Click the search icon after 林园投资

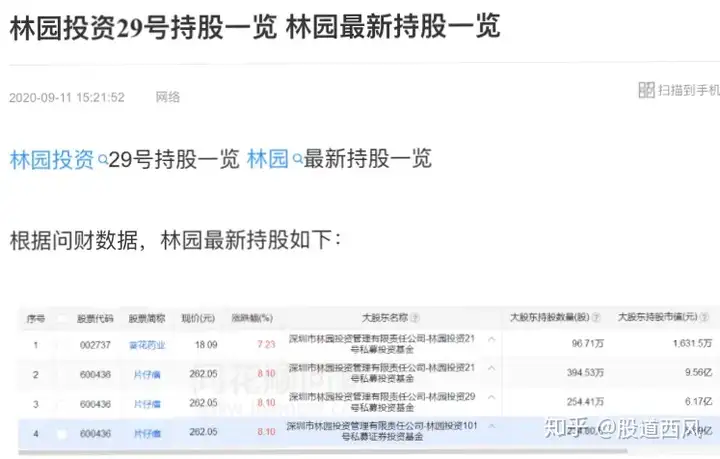click(103, 160)
